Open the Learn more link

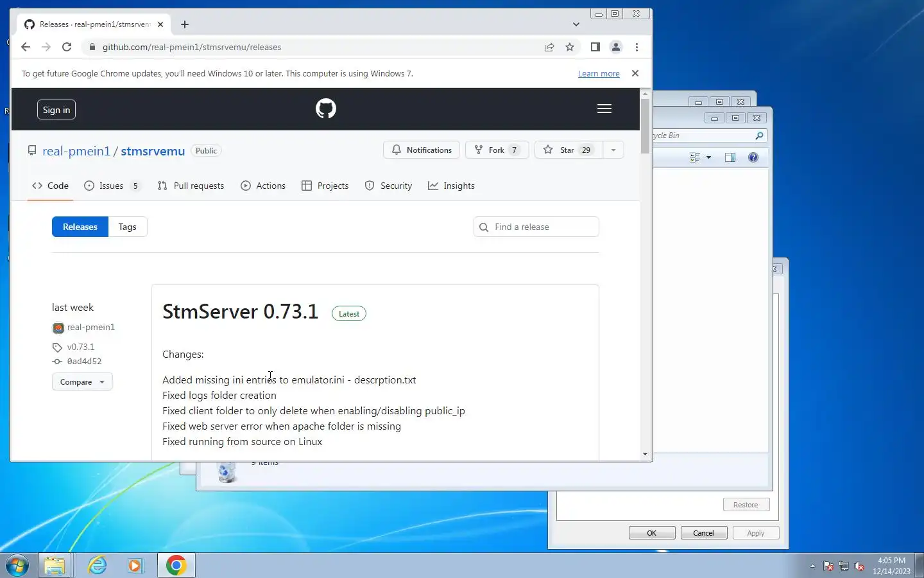(x=599, y=74)
